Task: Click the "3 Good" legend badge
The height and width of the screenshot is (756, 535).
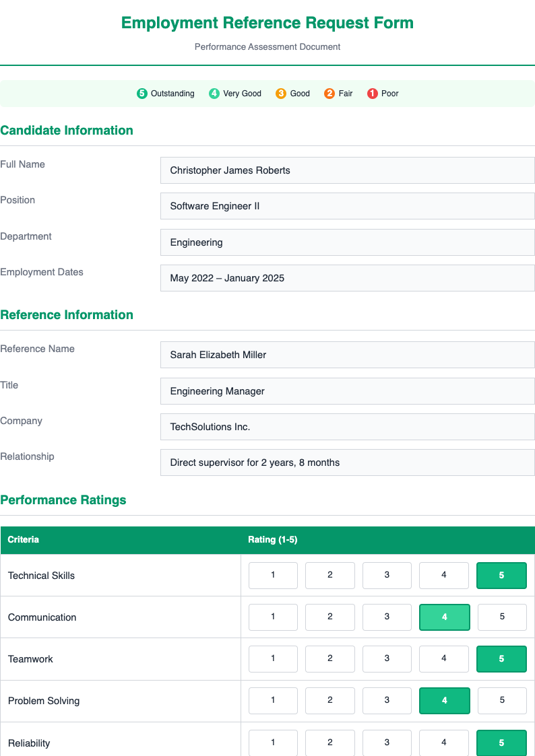Action: (292, 93)
